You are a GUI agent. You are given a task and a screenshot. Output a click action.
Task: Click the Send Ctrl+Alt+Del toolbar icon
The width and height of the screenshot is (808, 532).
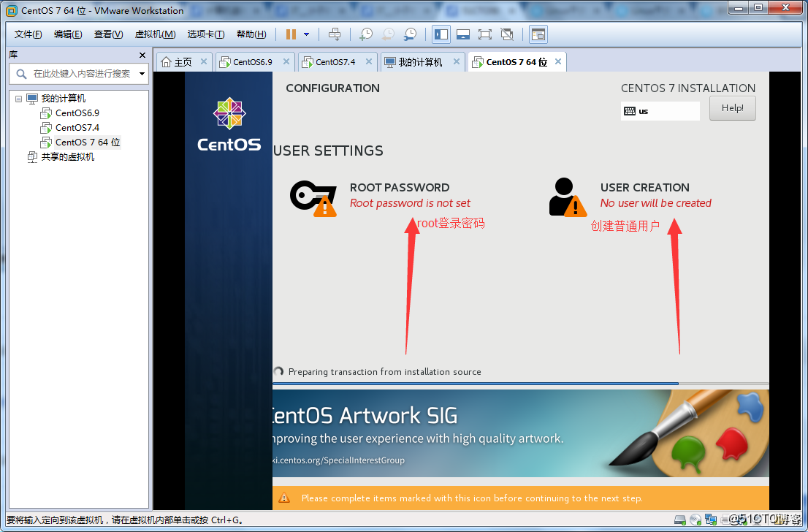coord(335,34)
